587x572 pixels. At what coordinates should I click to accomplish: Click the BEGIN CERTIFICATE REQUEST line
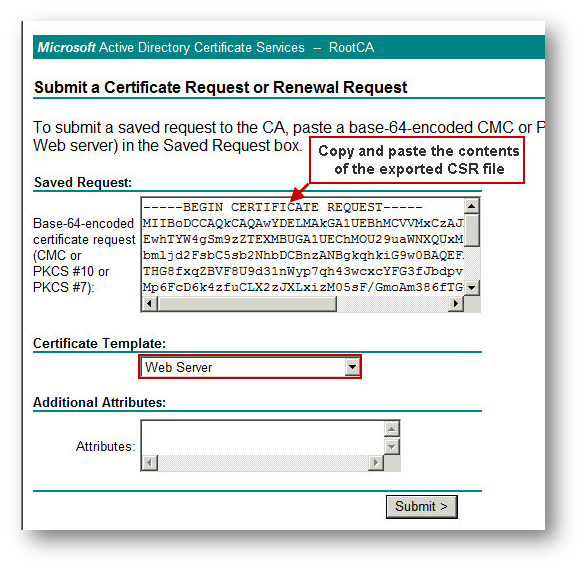[283, 207]
